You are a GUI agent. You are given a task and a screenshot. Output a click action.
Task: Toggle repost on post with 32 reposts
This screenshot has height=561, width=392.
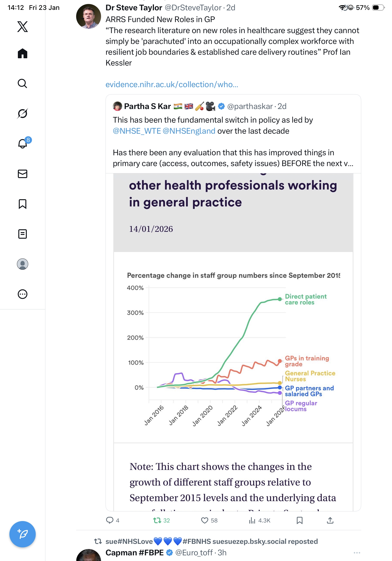click(x=157, y=520)
